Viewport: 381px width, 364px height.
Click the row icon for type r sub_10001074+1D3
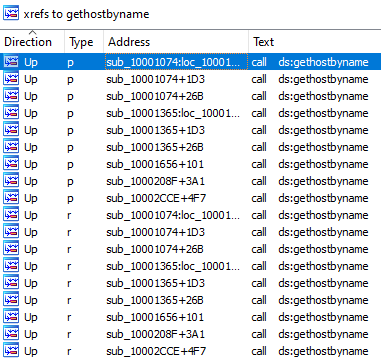11,232
